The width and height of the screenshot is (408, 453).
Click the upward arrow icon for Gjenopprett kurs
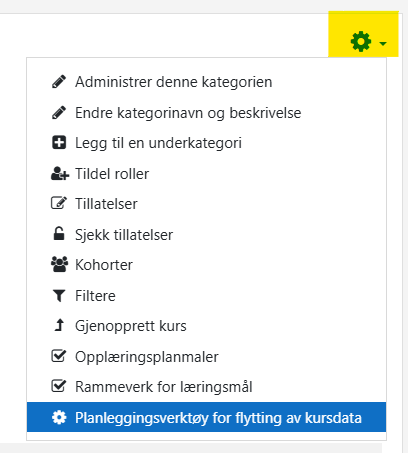(x=59, y=325)
